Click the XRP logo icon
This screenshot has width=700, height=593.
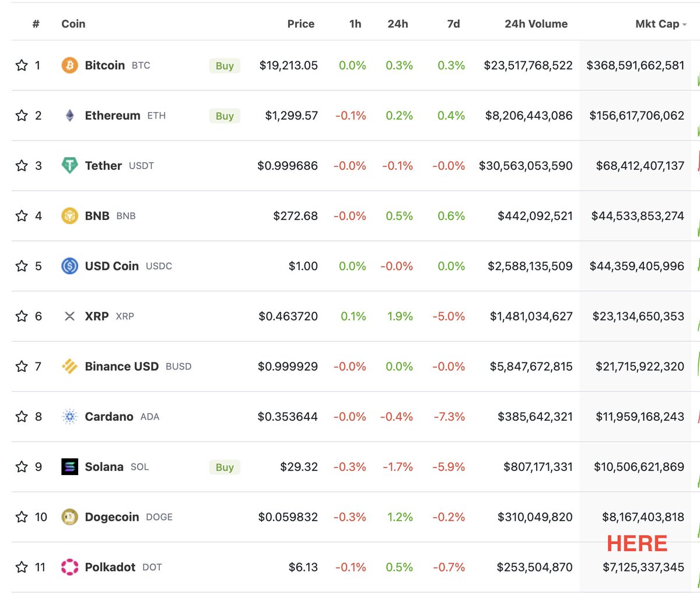(x=69, y=316)
